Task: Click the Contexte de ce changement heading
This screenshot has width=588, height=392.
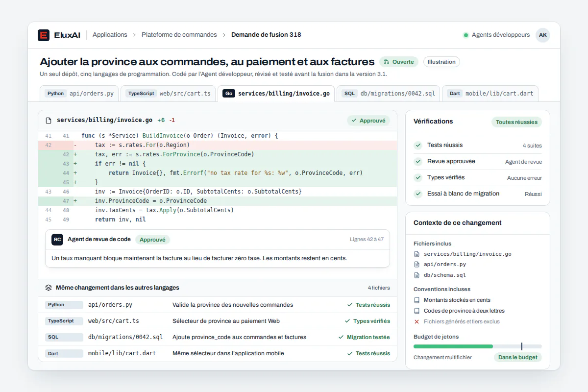Action: pos(457,222)
